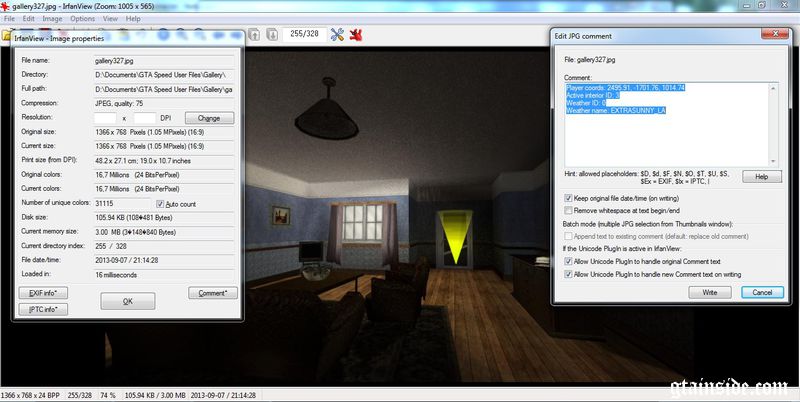Click the 255/328 image index field
800x402 pixels.
[x=302, y=35]
